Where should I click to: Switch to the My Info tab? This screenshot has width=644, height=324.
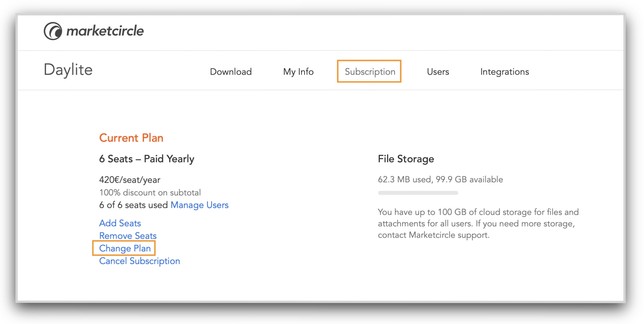(298, 72)
